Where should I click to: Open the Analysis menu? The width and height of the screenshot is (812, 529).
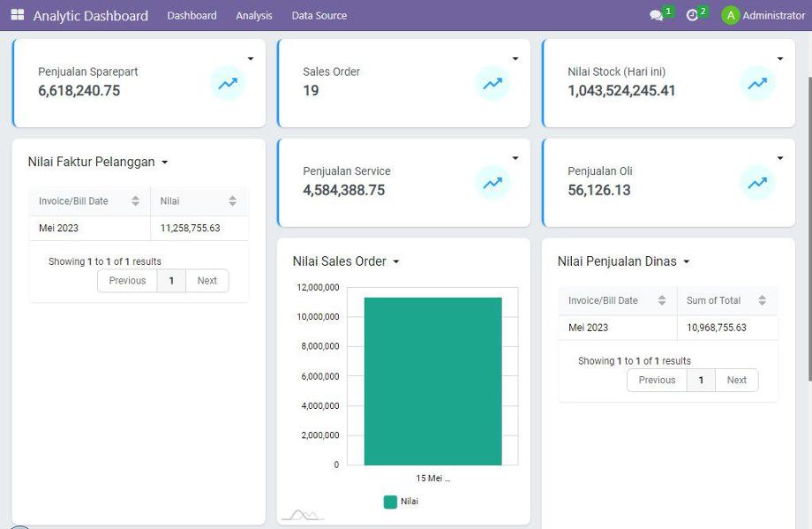254,15
